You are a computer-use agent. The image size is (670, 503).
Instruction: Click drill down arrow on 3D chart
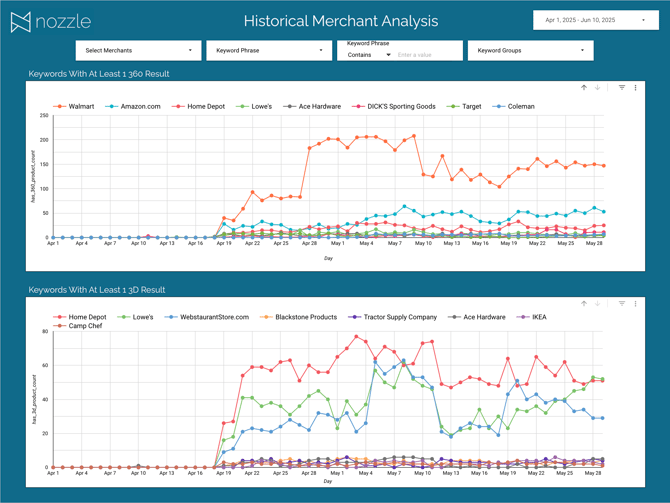click(x=598, y=304)
